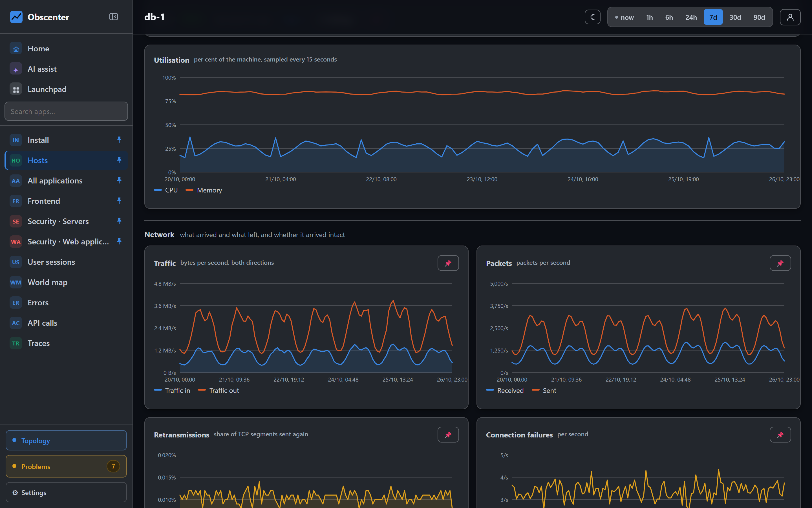Open Settings button
The width and height of the screenshot is (812, 508).
click(66, 492)
